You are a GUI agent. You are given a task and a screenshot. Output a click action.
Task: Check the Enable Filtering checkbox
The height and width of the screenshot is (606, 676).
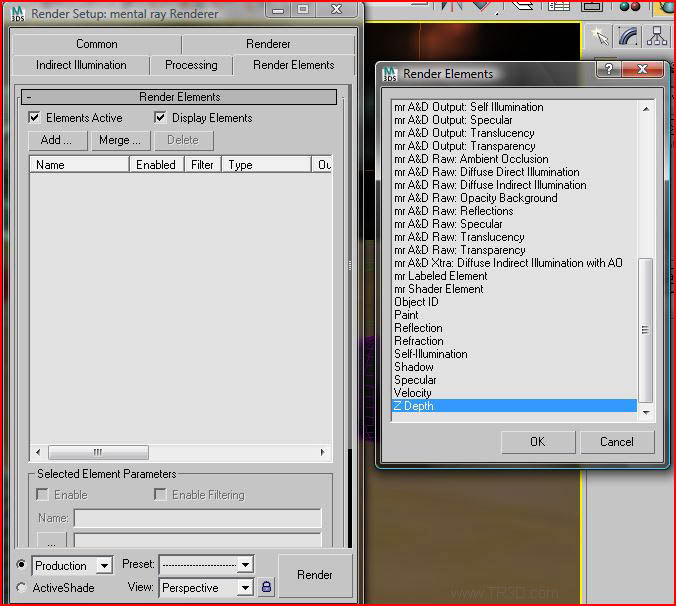(160, 494)
